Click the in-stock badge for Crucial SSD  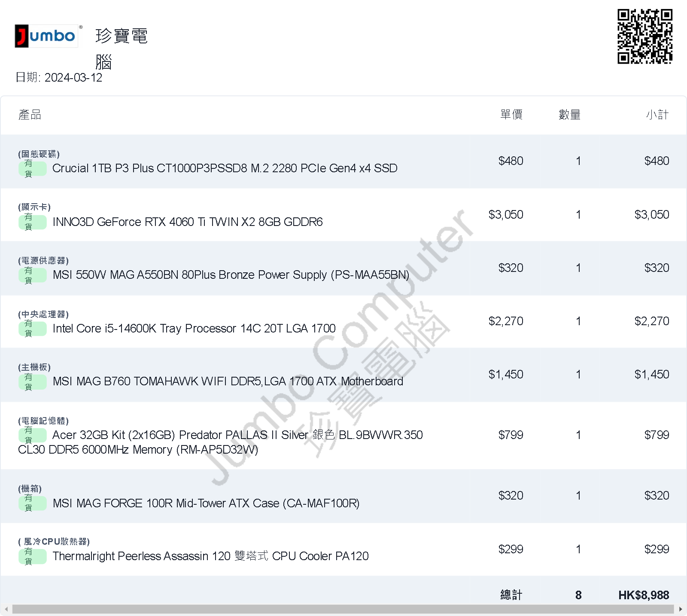click(33, 168)
